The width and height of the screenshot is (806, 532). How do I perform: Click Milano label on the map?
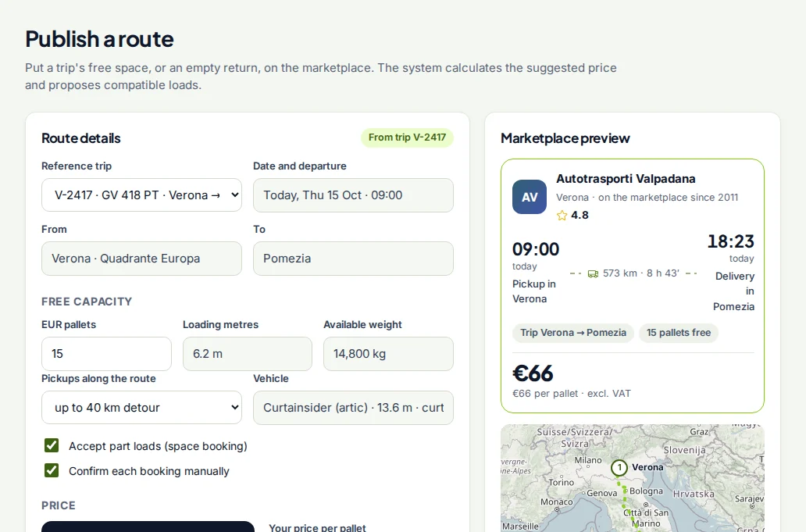(x=588, y=461)
